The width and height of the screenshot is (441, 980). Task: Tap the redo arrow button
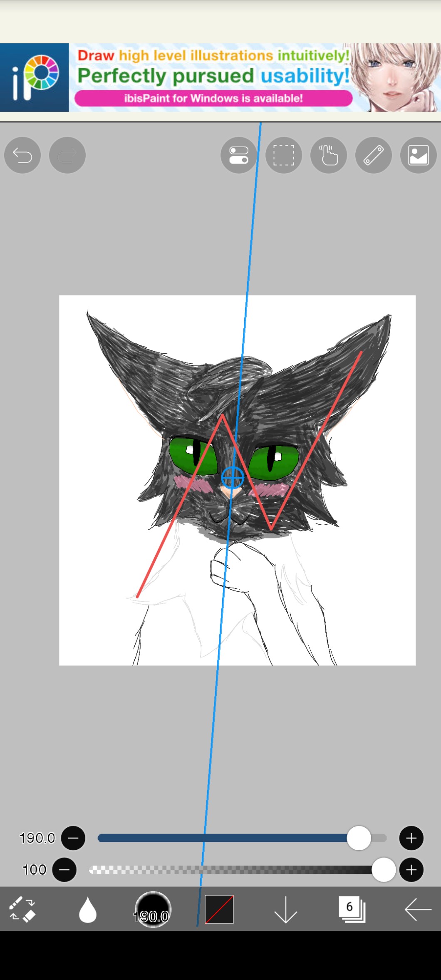point(67,155)
